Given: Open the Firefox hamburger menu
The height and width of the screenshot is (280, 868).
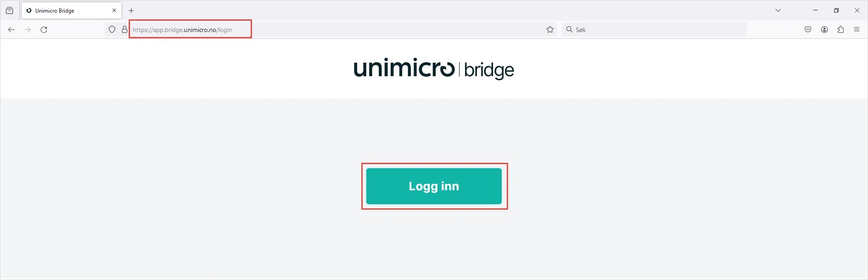Looking at the screenshot, I should coord(857,30).
